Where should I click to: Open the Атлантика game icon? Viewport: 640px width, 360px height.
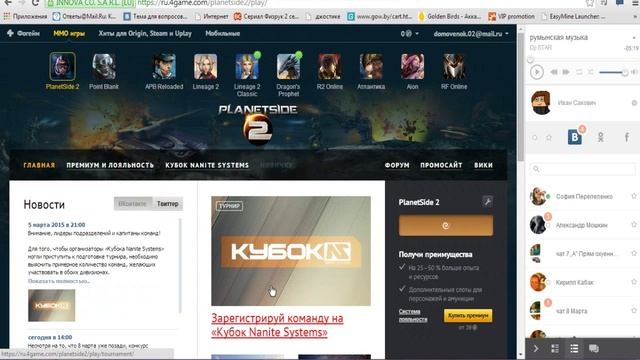point(371,67)
